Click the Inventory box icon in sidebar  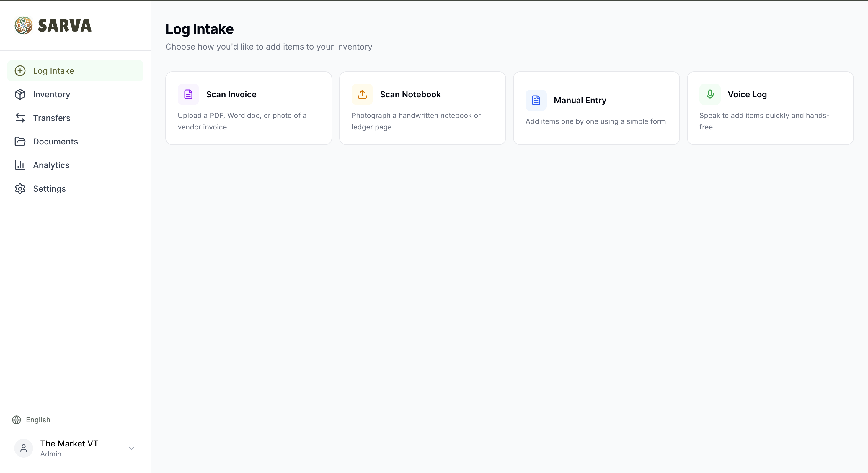[20, 94]
